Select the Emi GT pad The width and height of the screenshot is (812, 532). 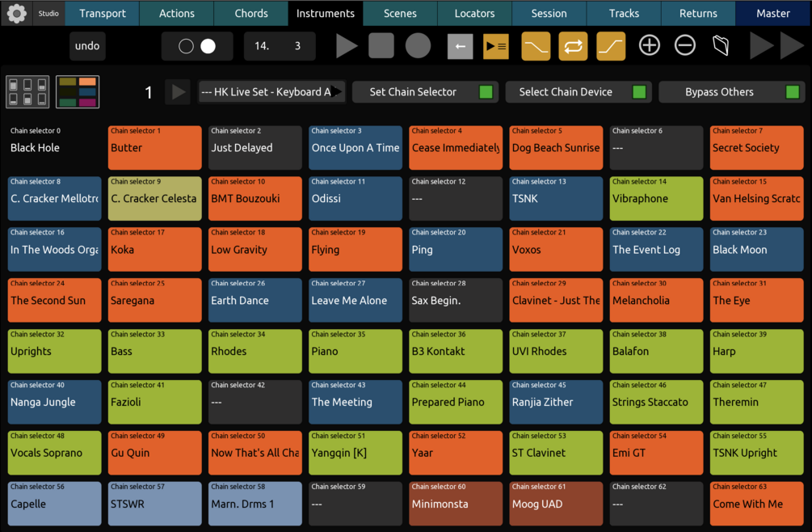coord(657,452)
